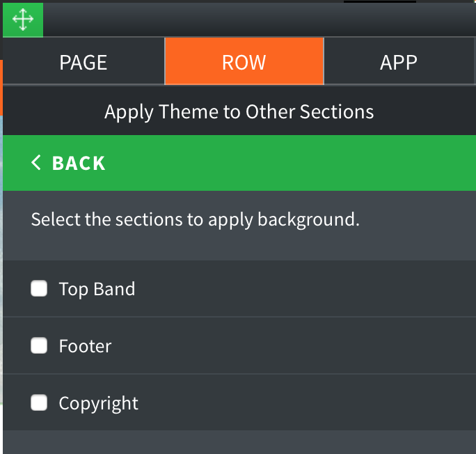The width and height of the screenshot is (476, 454).
Task: Tick the Footer checkbox
Action: click(x=39, y=345)
